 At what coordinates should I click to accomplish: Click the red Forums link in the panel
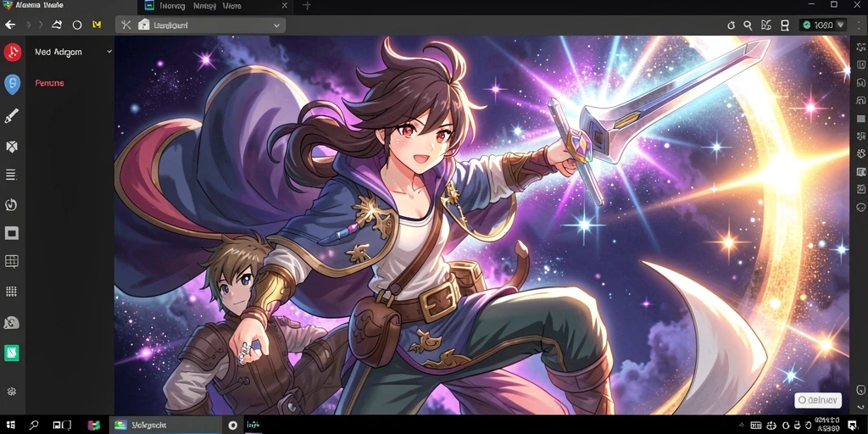(x=49, y=83)
